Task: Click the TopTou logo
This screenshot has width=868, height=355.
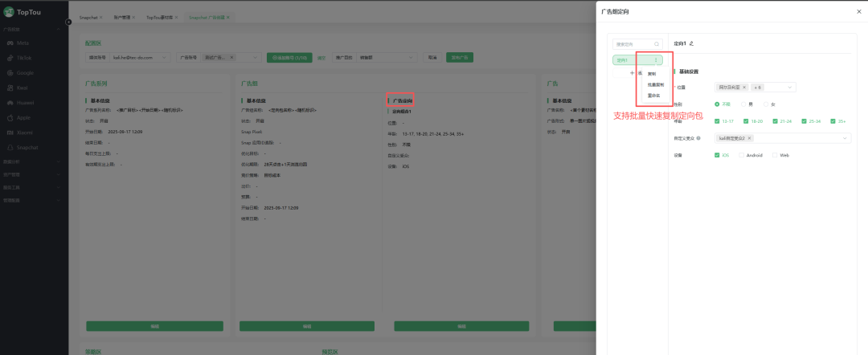Action: pyautogui.click(x=23, y=11)
